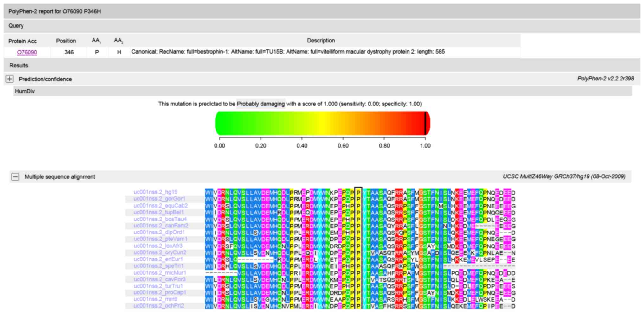The width and height of the screenshot is (644, 313).
Task: Select the uc001nss.2_turTru1 sequence label
Action: [x=158, y=286]
